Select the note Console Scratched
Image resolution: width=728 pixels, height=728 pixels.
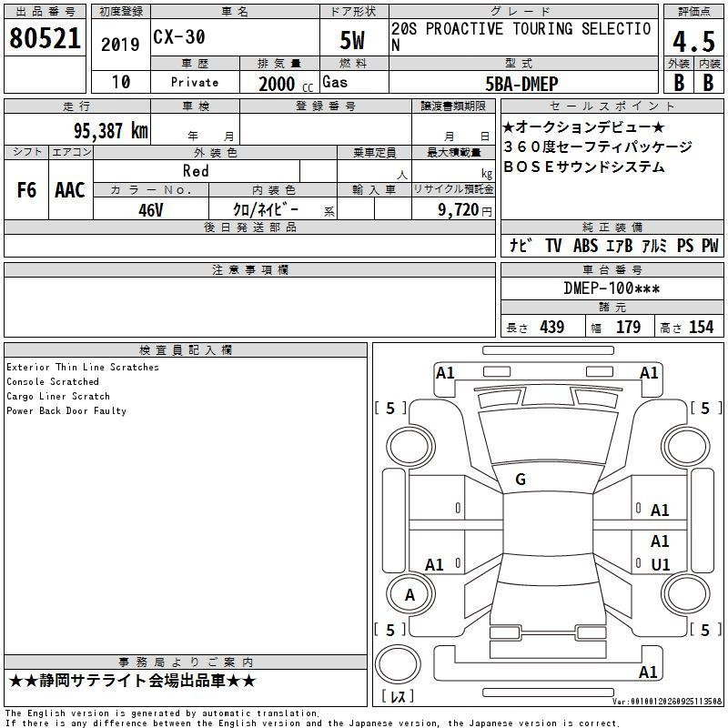click(53, 381)
